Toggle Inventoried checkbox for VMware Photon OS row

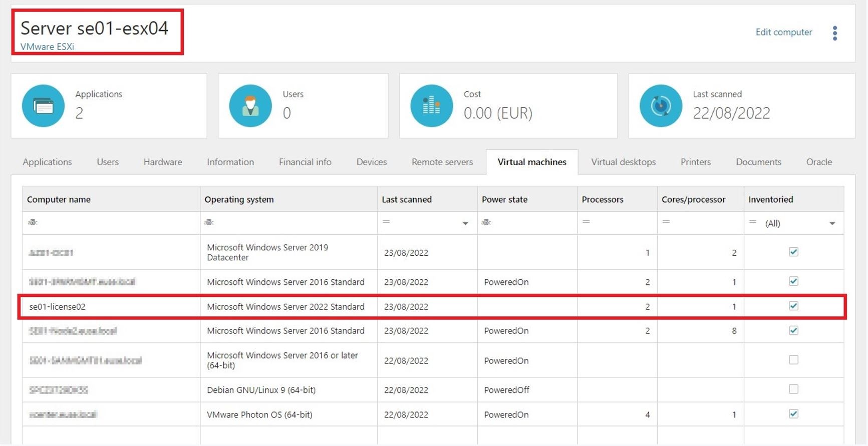(793, 413)
